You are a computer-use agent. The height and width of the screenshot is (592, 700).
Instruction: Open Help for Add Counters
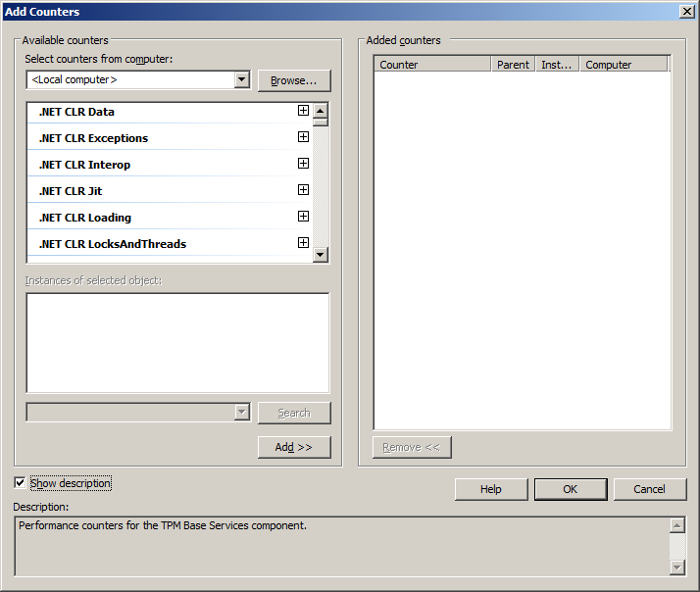click(x=491, y=489)
